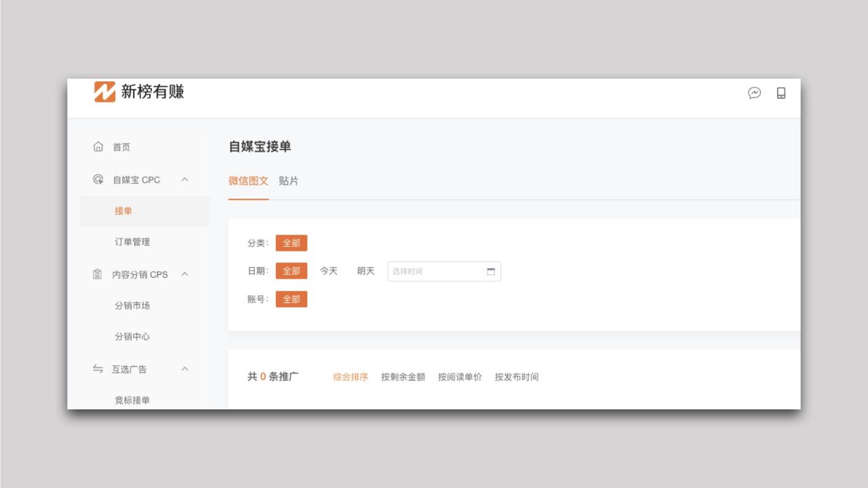Click the 内容分销 CPS clipboard icon

pyautogui.click(x=98, y=274)
